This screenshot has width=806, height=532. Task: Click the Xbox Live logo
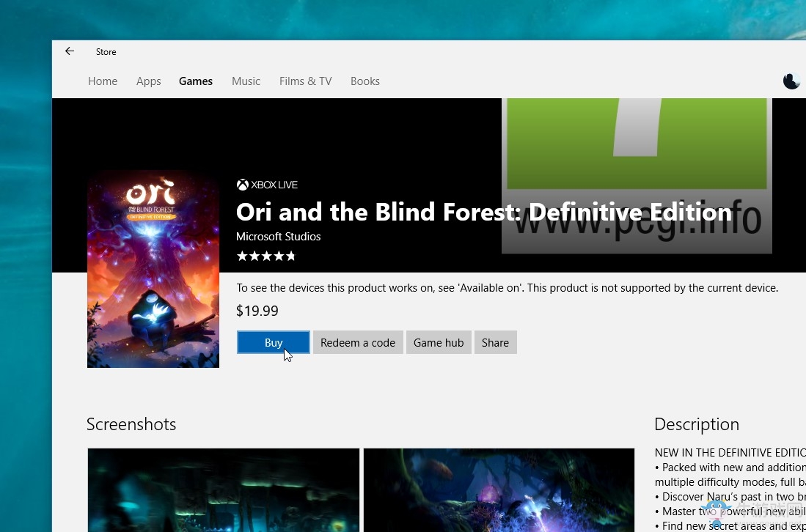click(267, 185)
